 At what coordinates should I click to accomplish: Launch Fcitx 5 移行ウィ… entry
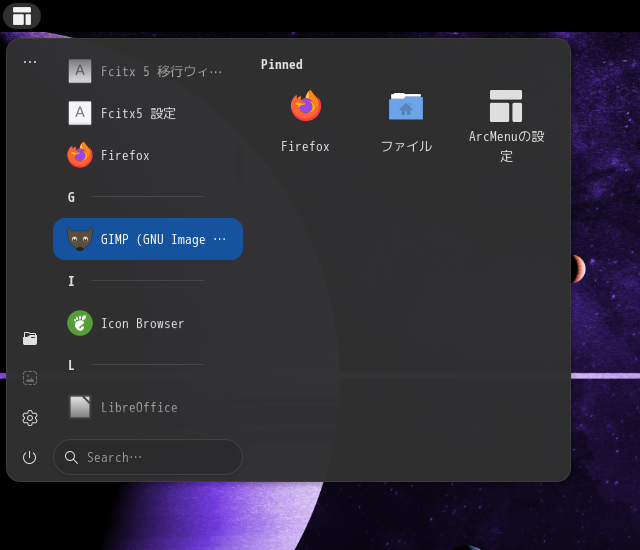[148, 71]
